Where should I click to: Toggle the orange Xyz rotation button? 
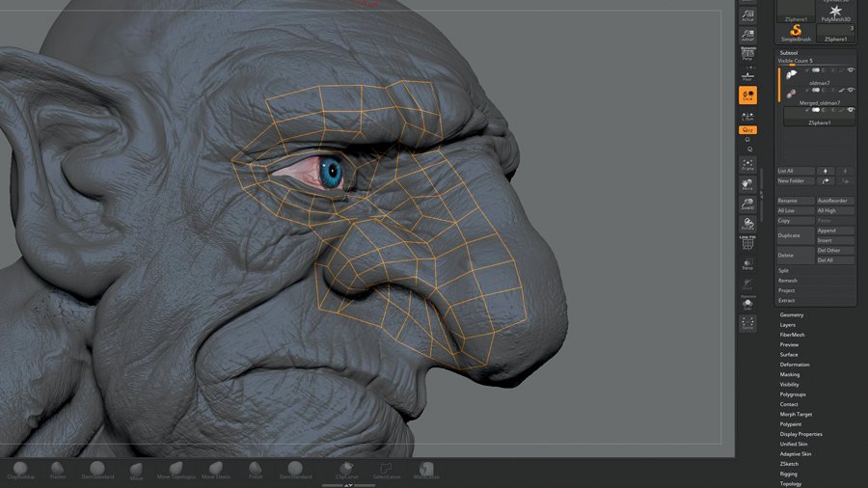click(747, 130)
